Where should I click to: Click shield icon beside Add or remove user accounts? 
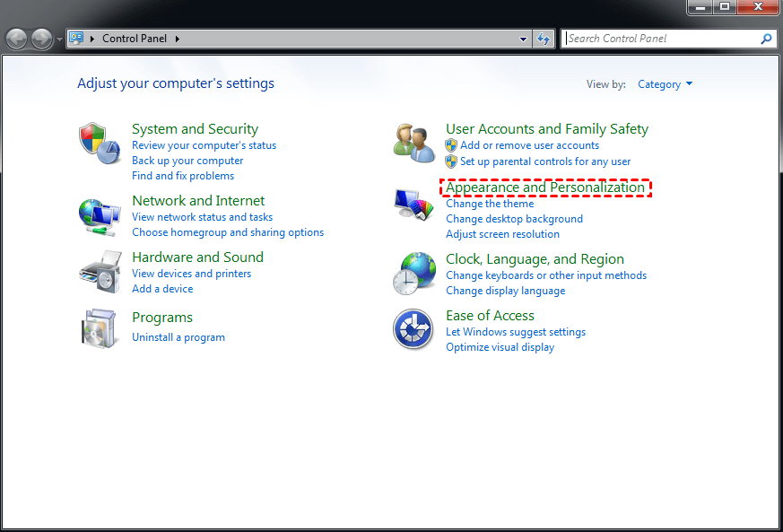pos(451,145)
